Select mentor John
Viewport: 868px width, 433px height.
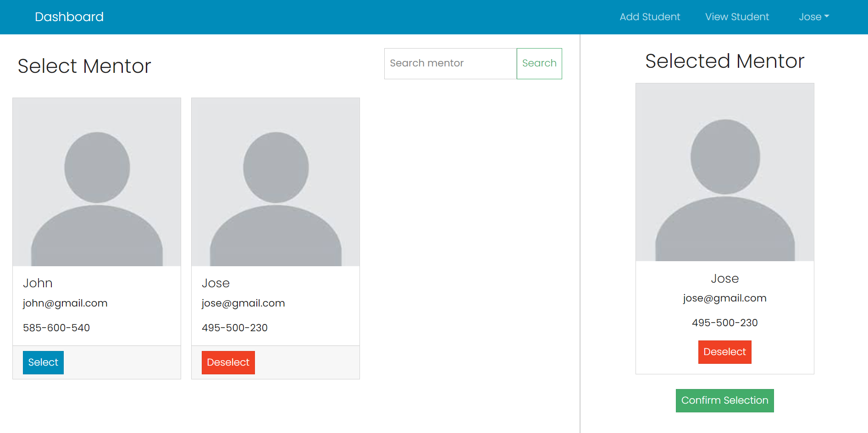(x=43, y=362)
